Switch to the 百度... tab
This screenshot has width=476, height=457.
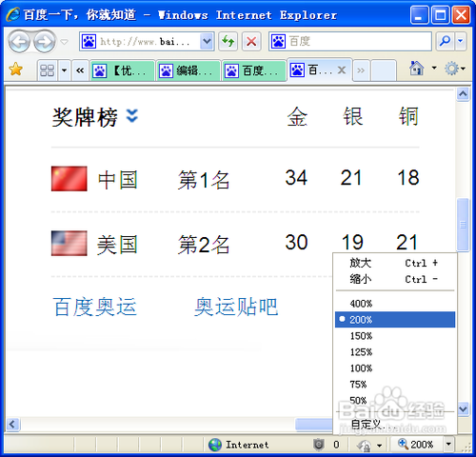(254, 70)
